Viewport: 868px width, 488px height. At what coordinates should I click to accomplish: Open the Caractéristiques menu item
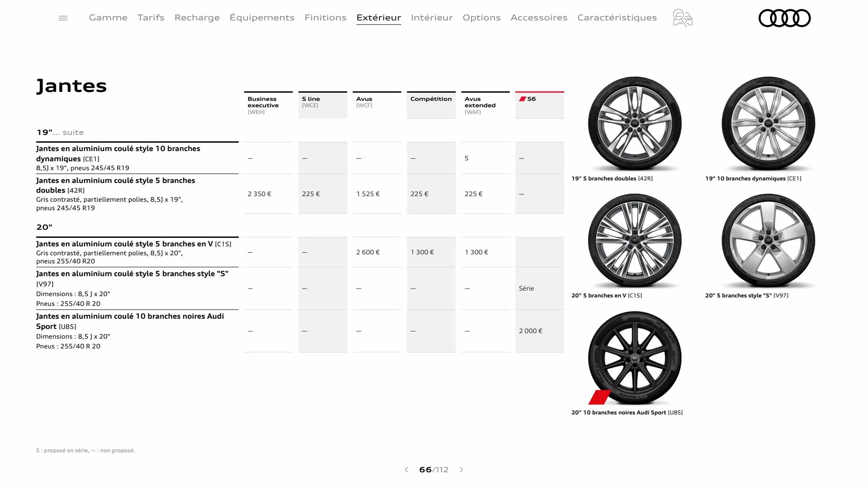click(x=617, y=17)
